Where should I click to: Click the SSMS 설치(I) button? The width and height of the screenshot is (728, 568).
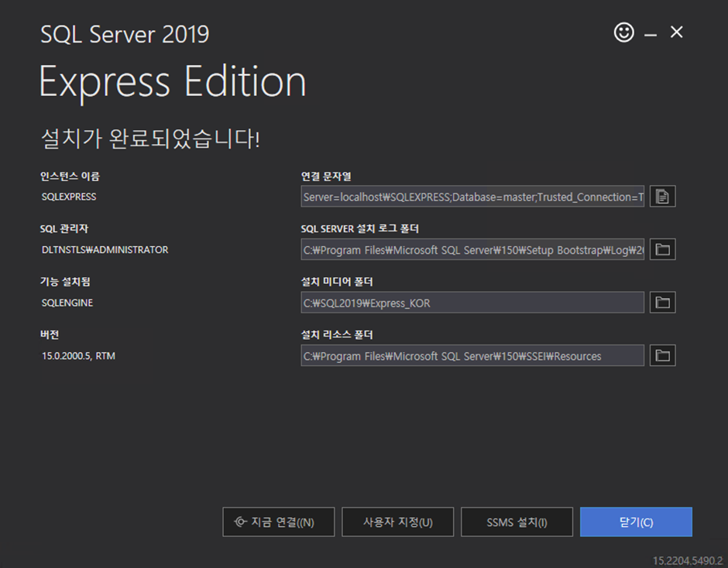coord(517,522)
